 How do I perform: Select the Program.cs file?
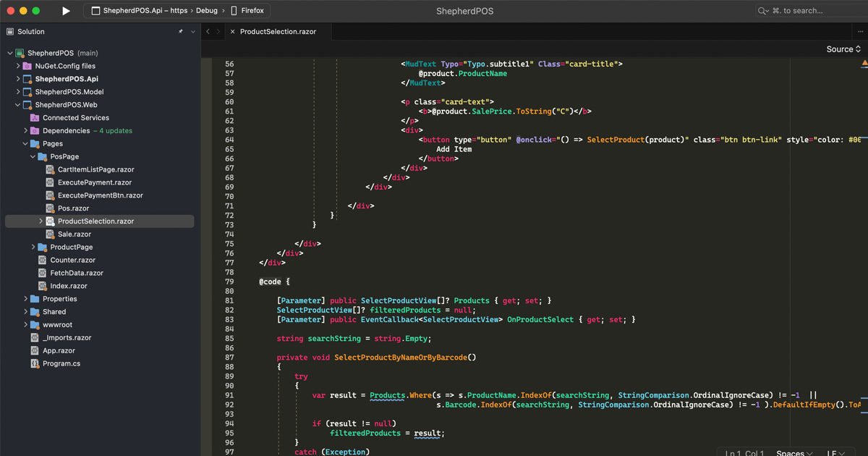click(61, 363)
